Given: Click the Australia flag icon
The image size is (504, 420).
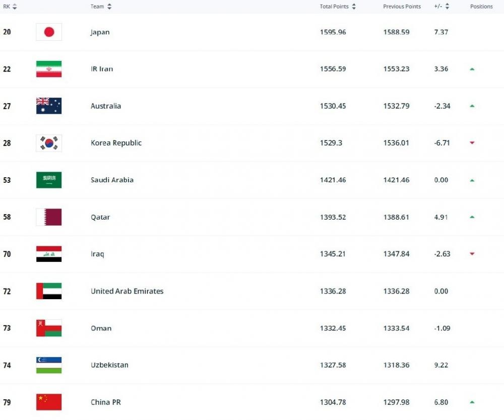Looking at the screenshot, I should [49, 106].
